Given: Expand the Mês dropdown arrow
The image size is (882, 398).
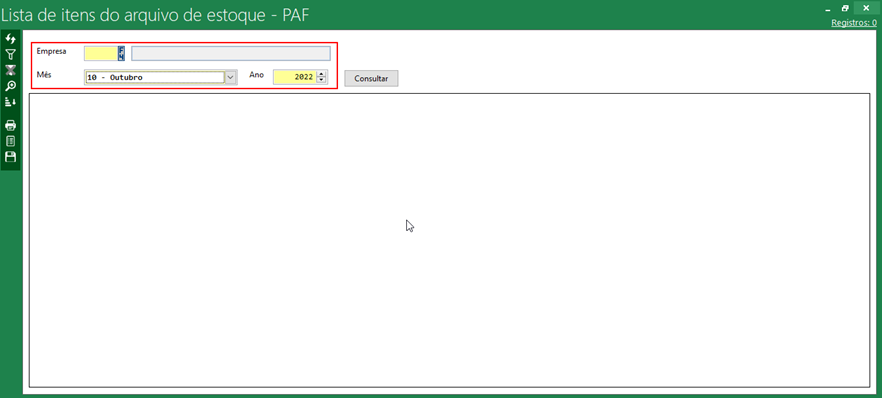Looking at the screenshot, I should tap(231, 77).
